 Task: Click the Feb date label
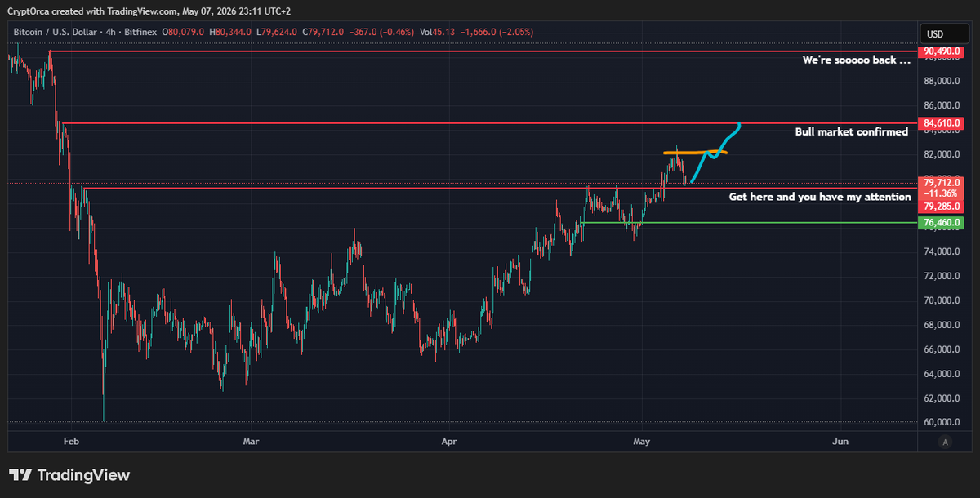point(71,441)
